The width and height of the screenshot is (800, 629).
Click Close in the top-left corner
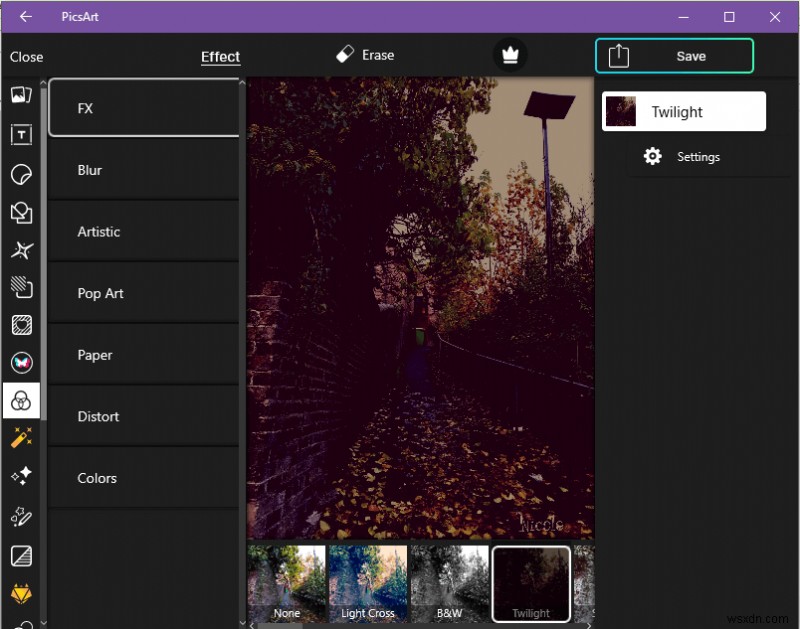pos(27,57)
